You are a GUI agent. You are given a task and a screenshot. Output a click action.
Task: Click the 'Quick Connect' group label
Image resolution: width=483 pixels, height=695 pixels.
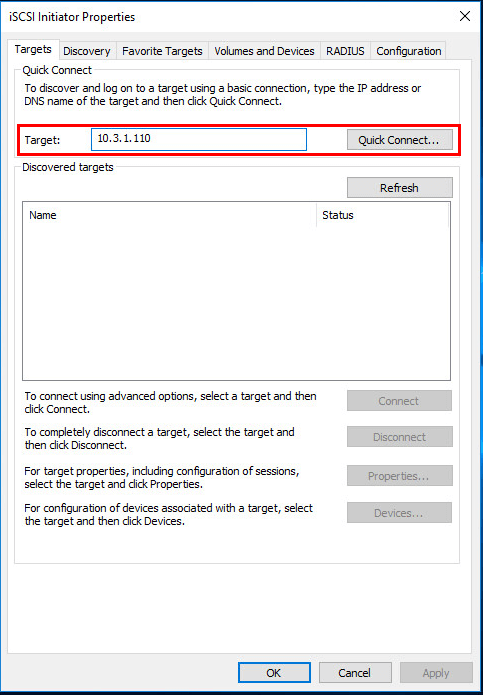[57, 70]
